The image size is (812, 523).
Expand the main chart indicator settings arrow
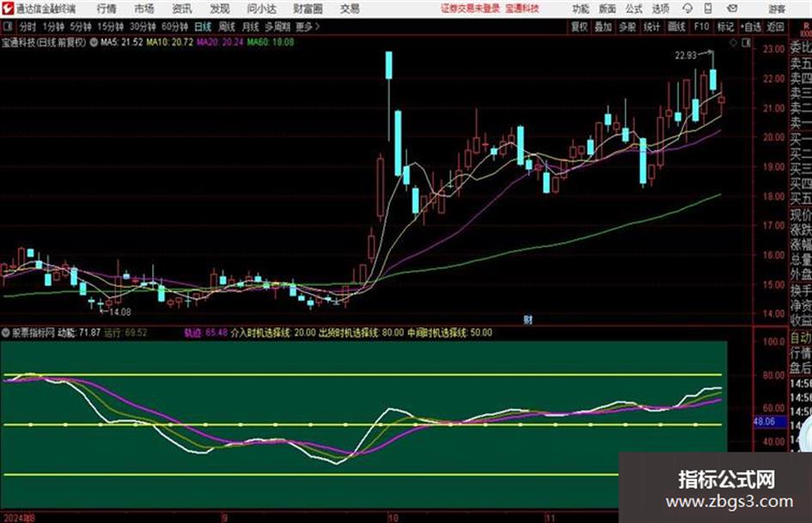(x=94, y=42)
